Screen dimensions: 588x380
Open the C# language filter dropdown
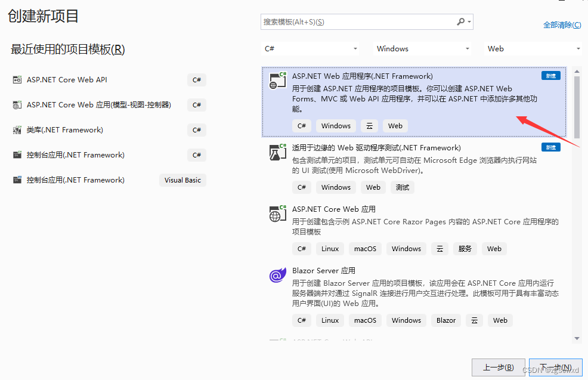310,49
